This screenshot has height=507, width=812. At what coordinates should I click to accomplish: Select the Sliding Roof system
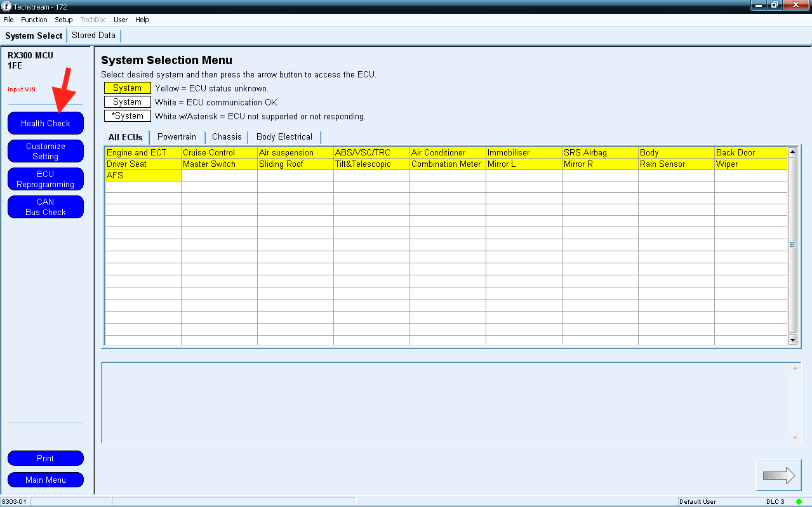295,164
